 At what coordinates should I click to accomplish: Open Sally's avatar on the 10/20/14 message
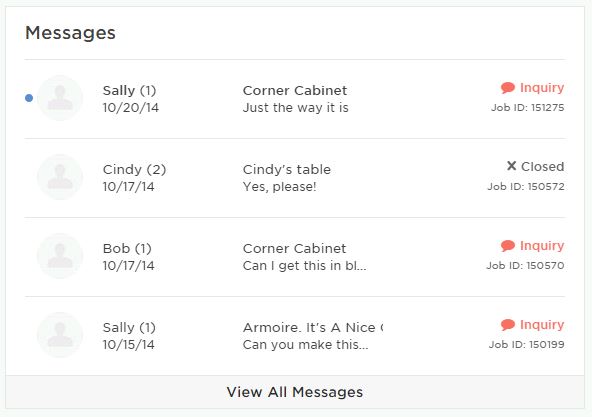point(60,98)
